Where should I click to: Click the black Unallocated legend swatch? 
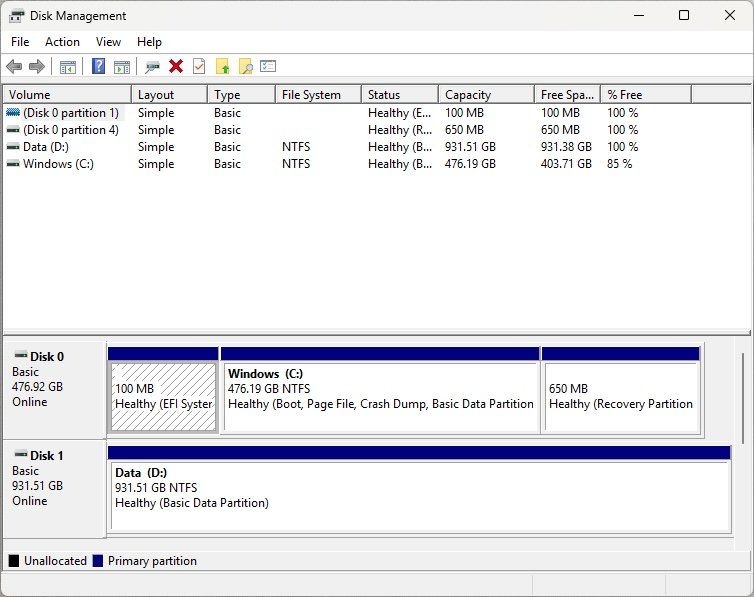pyautogui.click(x=14, y=560)
